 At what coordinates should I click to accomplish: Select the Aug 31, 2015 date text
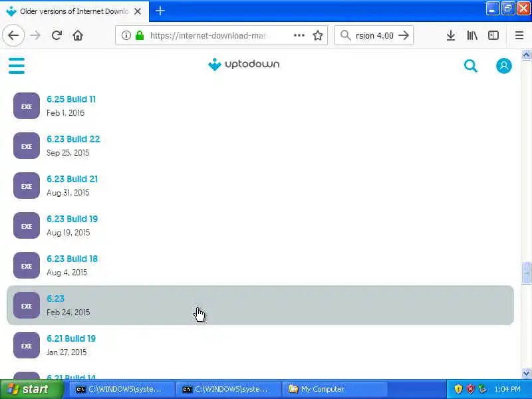(68, 193)
